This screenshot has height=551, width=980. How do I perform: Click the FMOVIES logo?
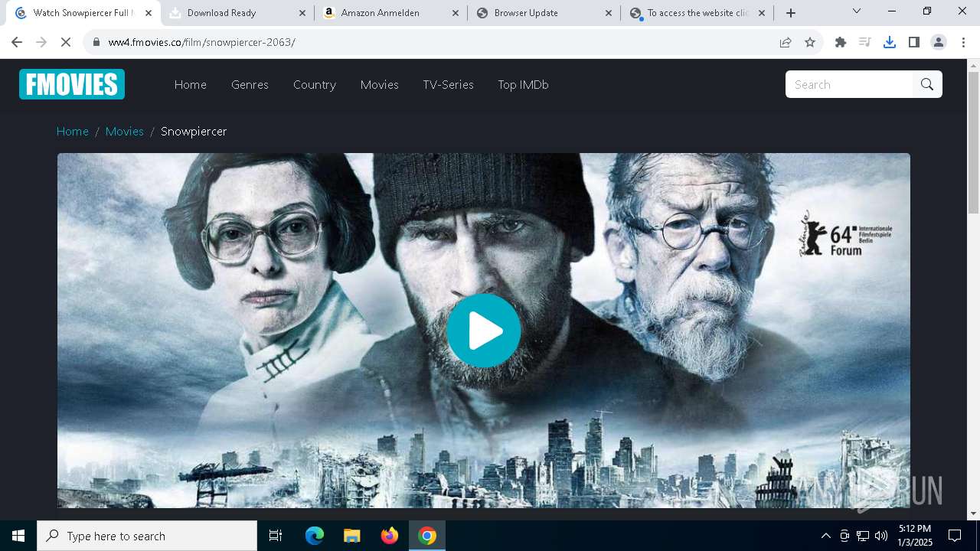pyautogui.click(x=72, y=84)
